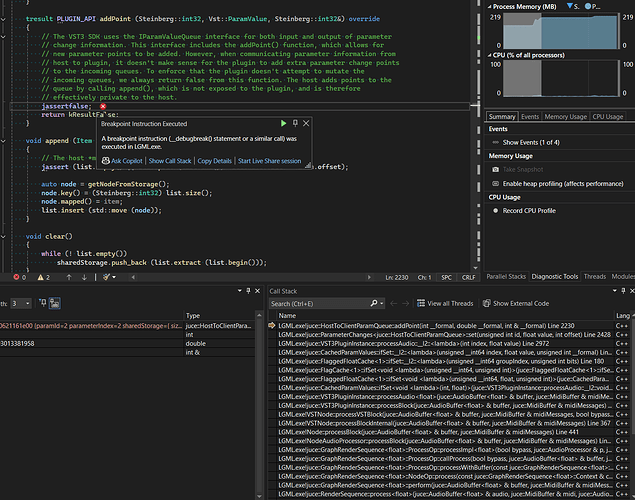
Task: Toggle the highlighted Locals view toolbar button
Action: coord(55,303)
